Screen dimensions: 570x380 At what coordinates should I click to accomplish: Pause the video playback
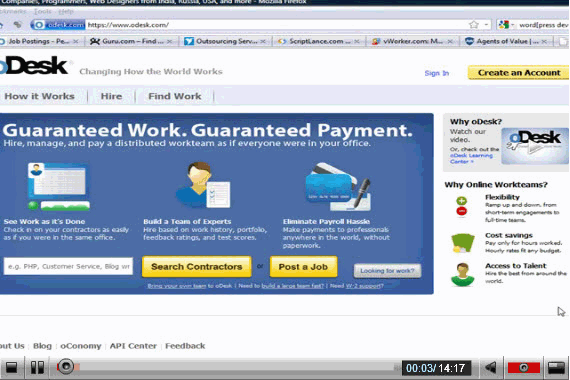click(x=37, y=367)
